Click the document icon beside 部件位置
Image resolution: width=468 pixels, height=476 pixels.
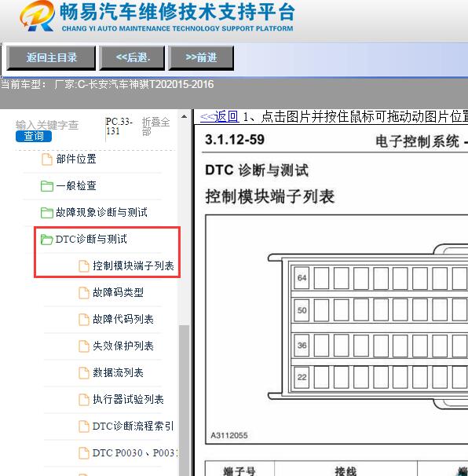47,159
